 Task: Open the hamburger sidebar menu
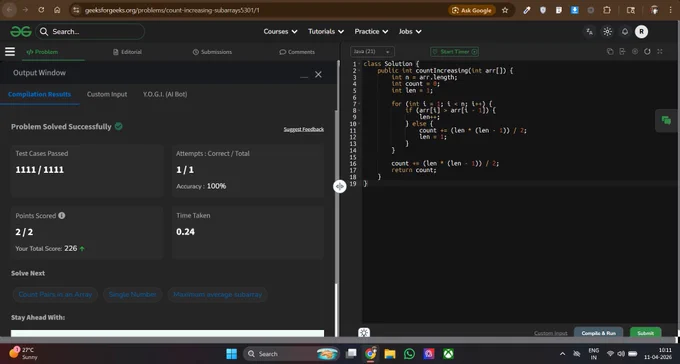pyautogui.click(x=10, y=52)
